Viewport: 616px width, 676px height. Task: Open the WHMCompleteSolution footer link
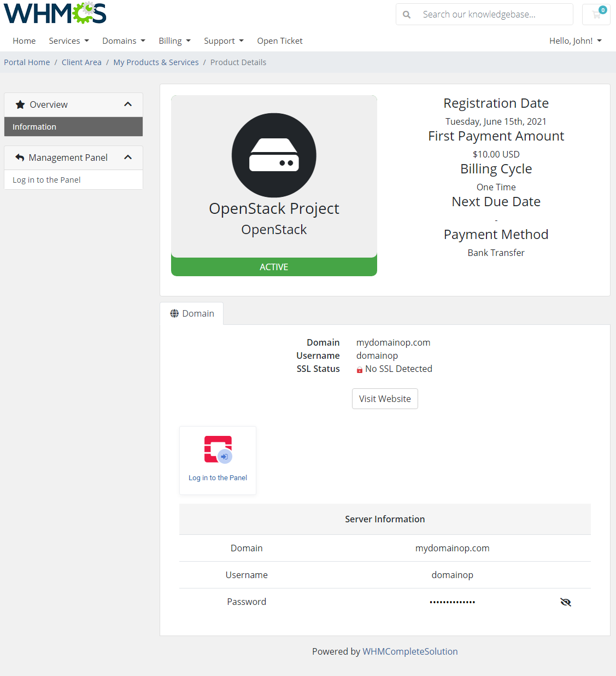coord(410,651)
